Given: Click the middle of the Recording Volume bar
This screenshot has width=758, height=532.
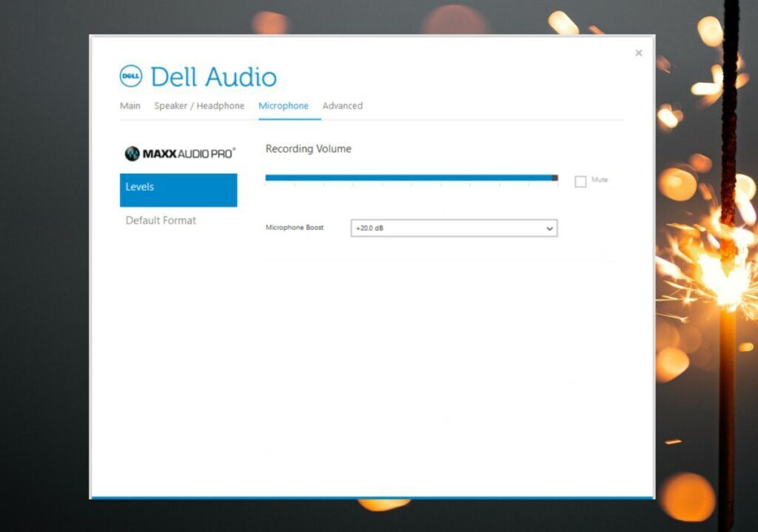Looking at the screenshot, I should (x=411, y=178).
